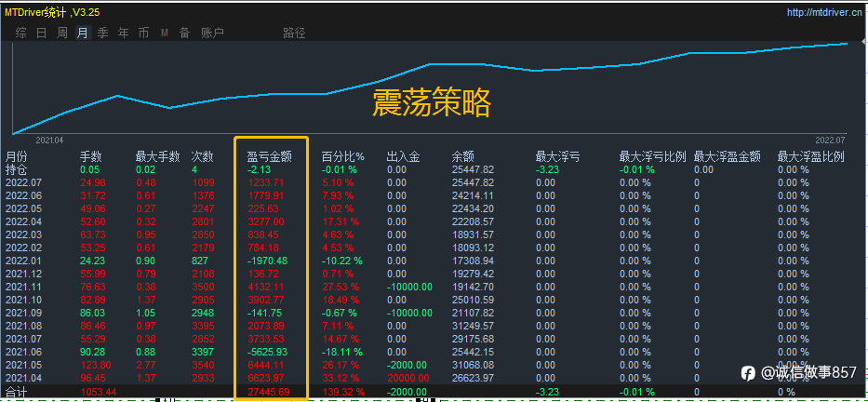Viewport: 868px width, 402px height.
Task: Open the 账户 account tab
Action: point(212,33)
